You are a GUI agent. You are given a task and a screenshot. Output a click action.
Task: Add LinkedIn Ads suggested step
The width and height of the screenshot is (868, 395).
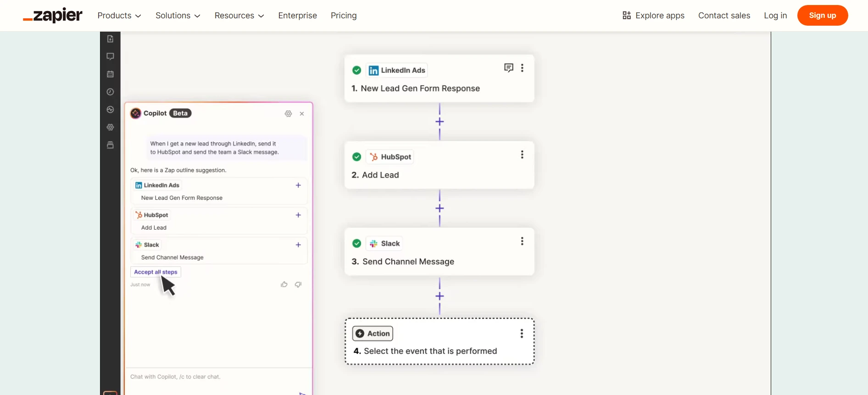[x=298, y=185]
